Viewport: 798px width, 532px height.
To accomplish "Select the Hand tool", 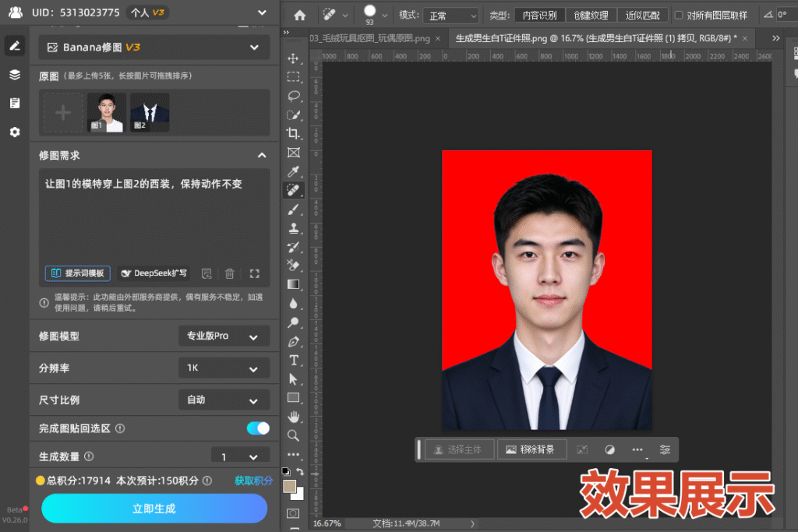I will tap(293, 417).
